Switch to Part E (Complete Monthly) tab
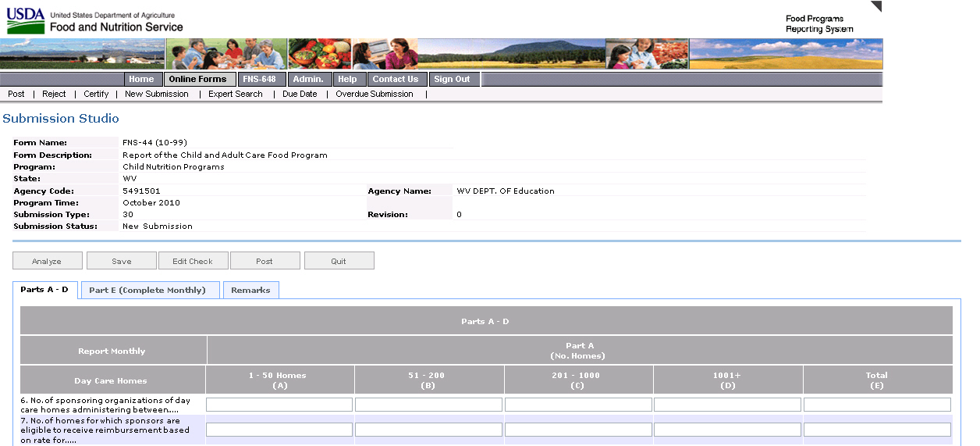Viewport: 980px width, 446px height. coord(147,290)
